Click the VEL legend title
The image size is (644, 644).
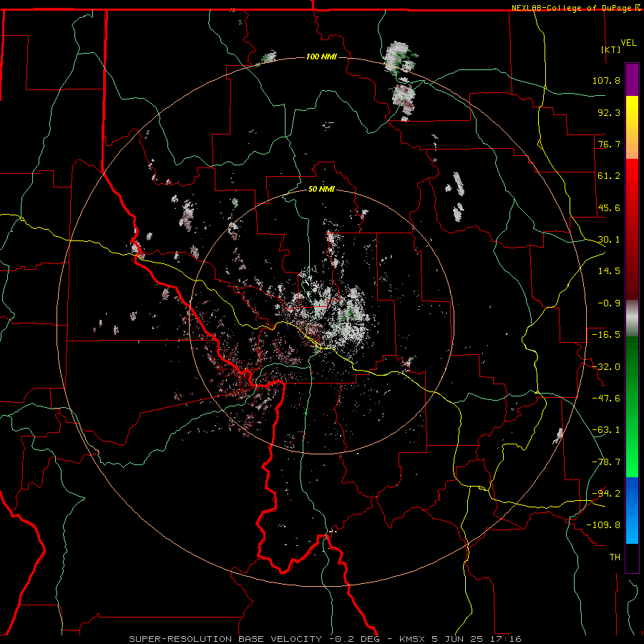click(x=628, y=43)
